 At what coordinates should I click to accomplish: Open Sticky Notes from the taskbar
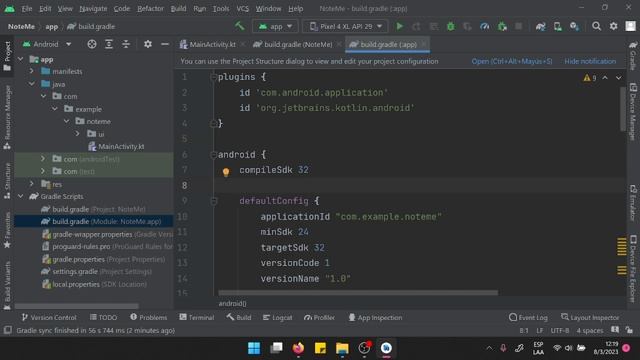coord(320,348)
